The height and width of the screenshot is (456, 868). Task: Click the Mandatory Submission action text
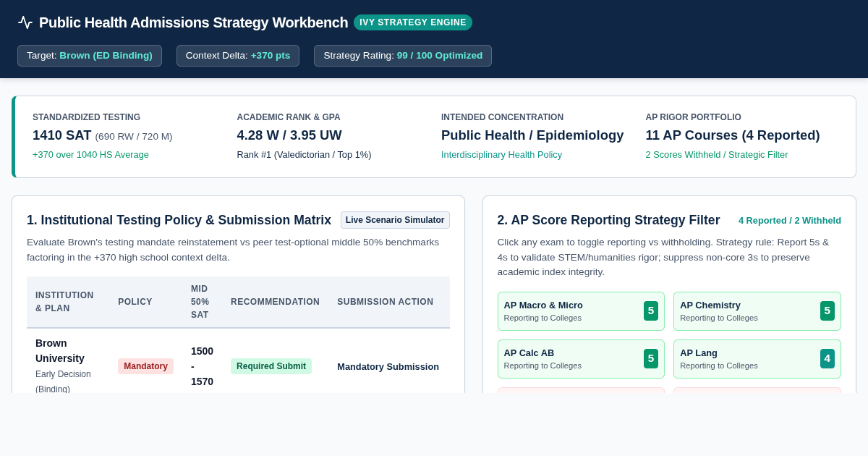coord(388,366)
